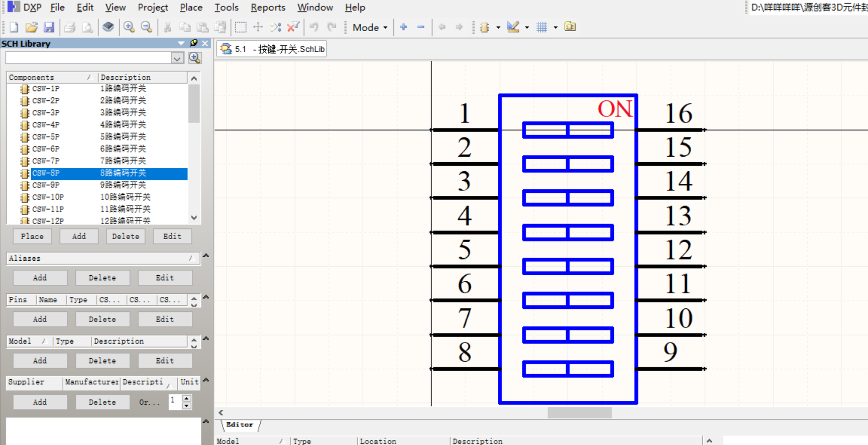Open the Edit menu
Image resolution: width=868 pixels, height=445 pixels.
(85, 8)
